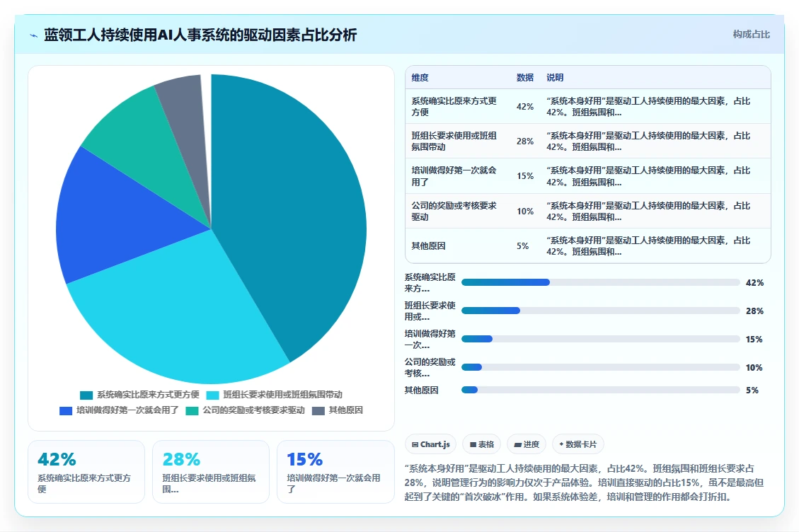Click progress label 培训做得好第一次...

tap(430, 339)
